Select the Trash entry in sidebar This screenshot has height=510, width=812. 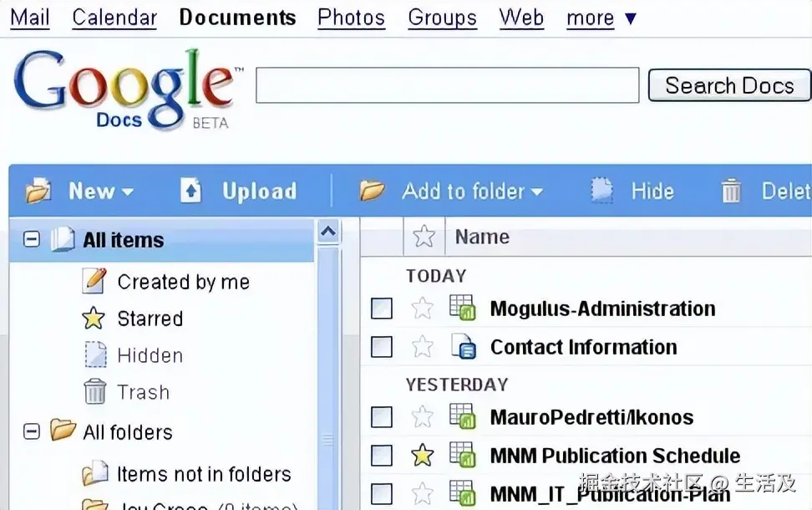pos(144,392)
